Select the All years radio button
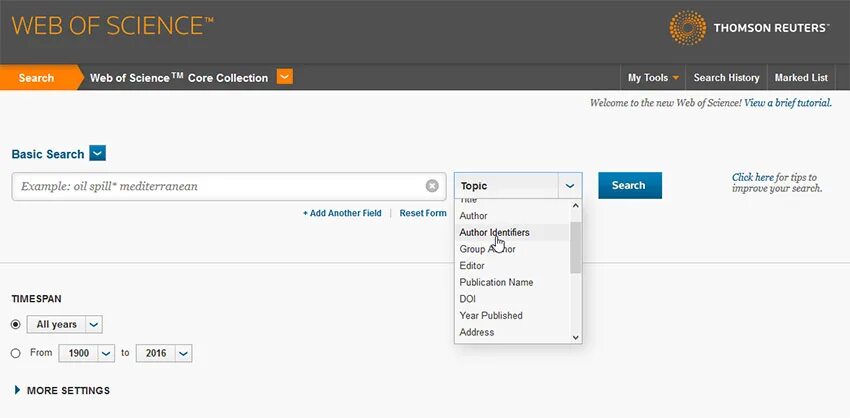The image size is (850, 418). (16, 324)
